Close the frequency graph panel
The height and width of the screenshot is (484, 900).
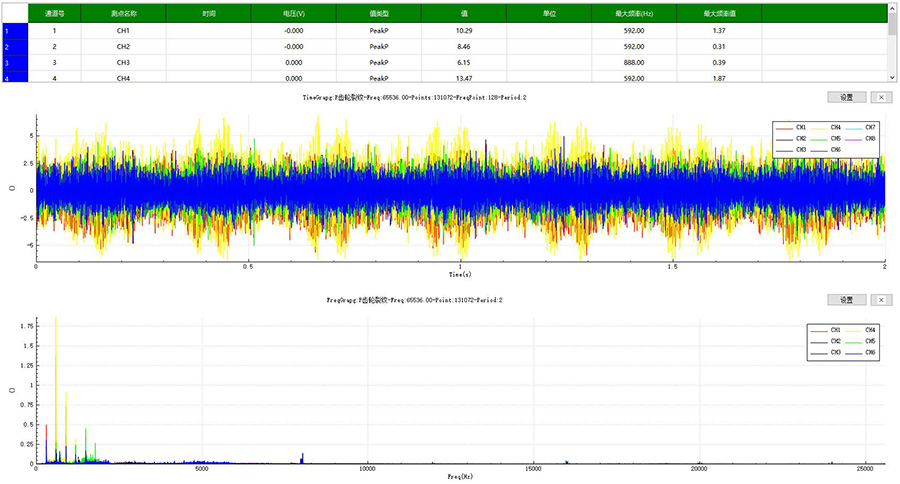(x=880, y=299)
